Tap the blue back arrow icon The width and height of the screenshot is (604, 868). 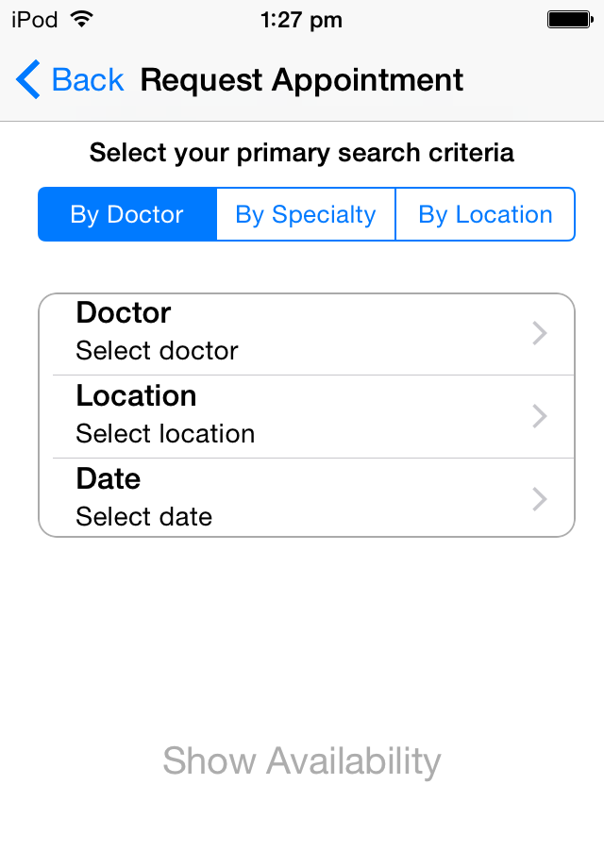coord(28,80)
